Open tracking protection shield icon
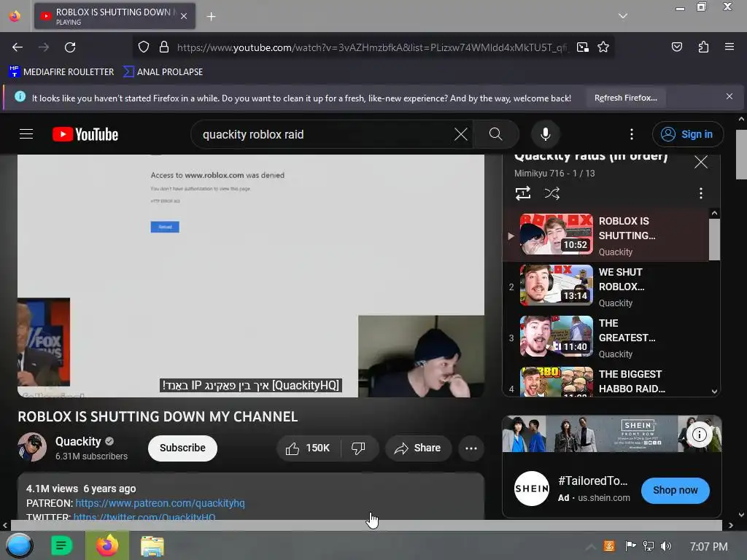The width and height of the screenshot is (747, 560). (144, 47)
